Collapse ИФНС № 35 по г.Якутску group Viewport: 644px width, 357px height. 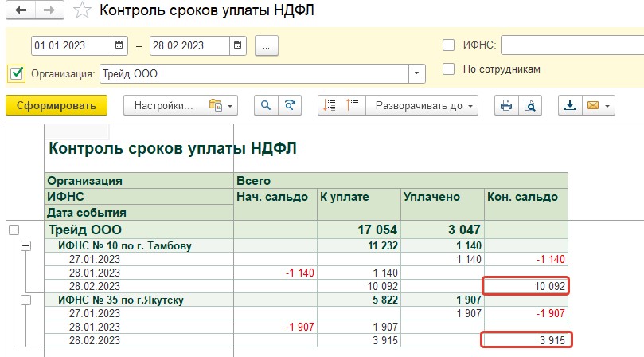tap(26, 300)
